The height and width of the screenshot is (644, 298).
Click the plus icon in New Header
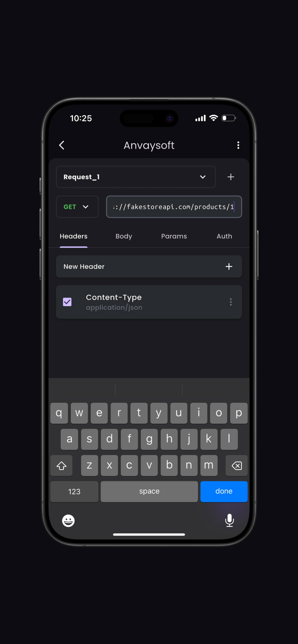[x=229, y=266]
